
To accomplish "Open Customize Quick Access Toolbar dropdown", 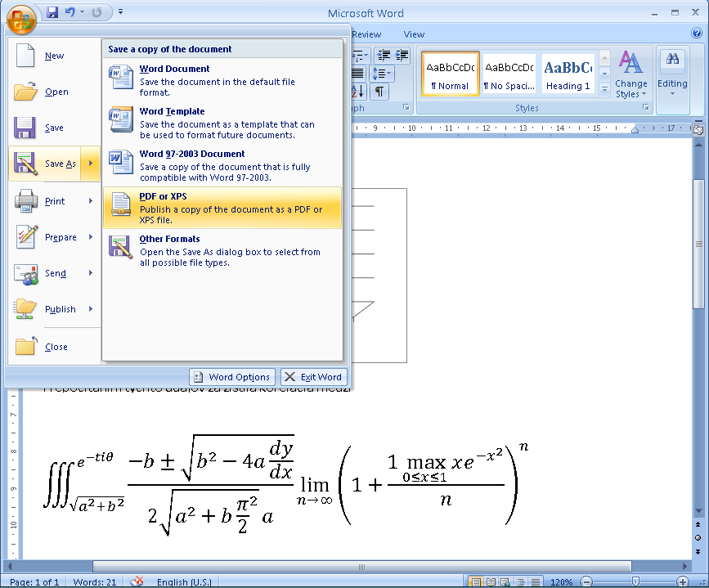I will (x=120, y=11).
